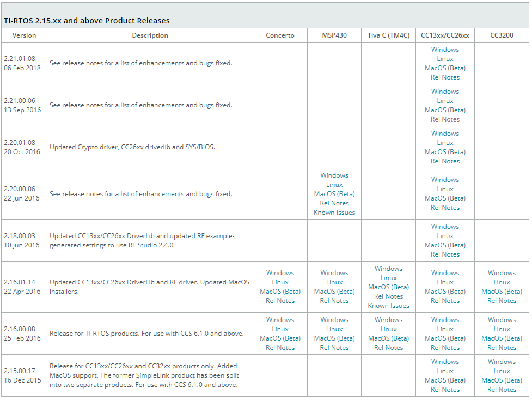Open MacOS (Beta) link for 2.21.00.06

coord(445,110)
